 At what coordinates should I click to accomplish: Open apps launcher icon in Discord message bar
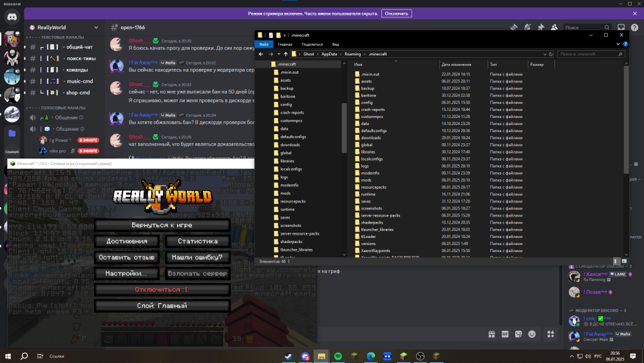(x=551, y=334)
